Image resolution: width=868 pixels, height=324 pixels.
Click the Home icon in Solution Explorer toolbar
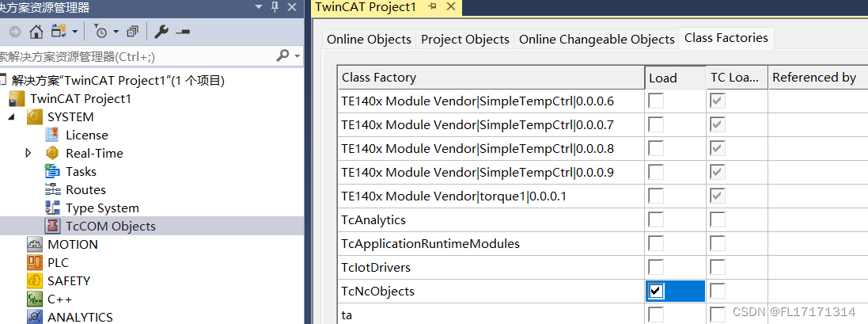click(36, 32)
